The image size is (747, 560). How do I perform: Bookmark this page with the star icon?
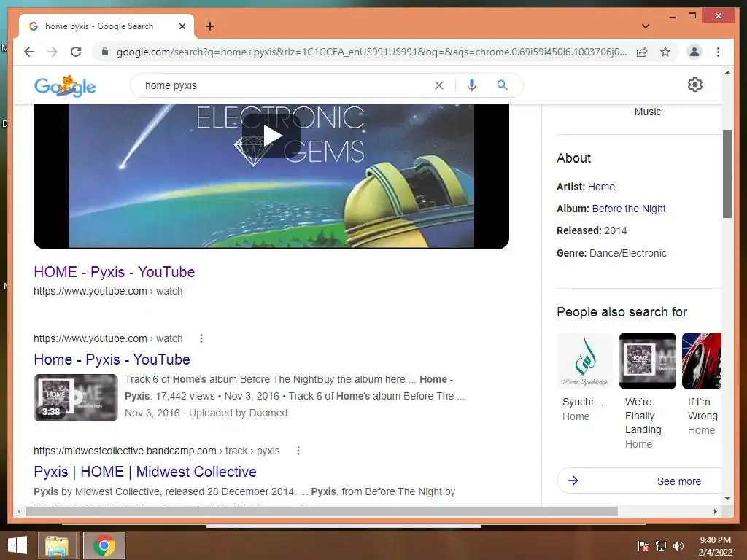[665, 52]
